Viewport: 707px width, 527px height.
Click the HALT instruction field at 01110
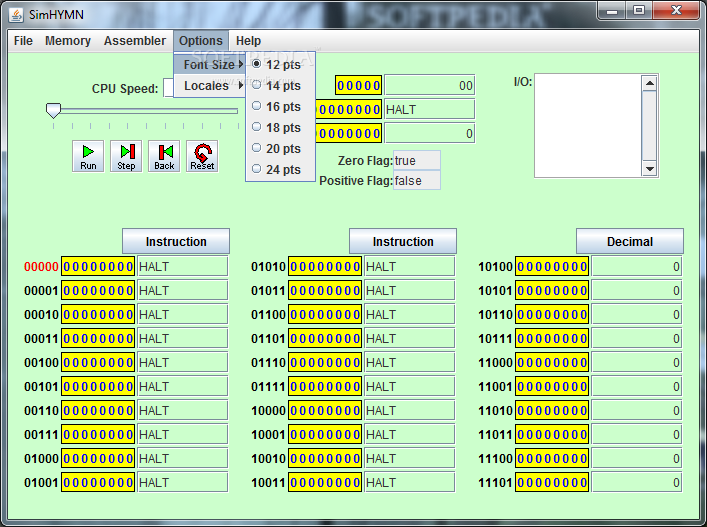[409, 362]
